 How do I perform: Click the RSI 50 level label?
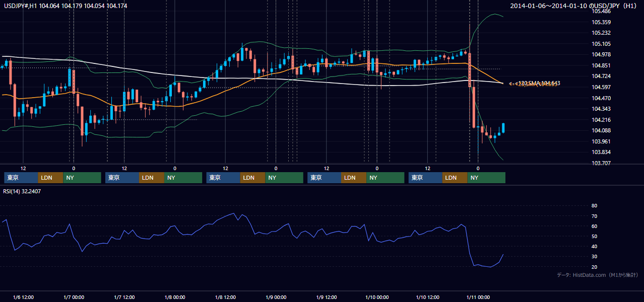[x=594, y=236]
